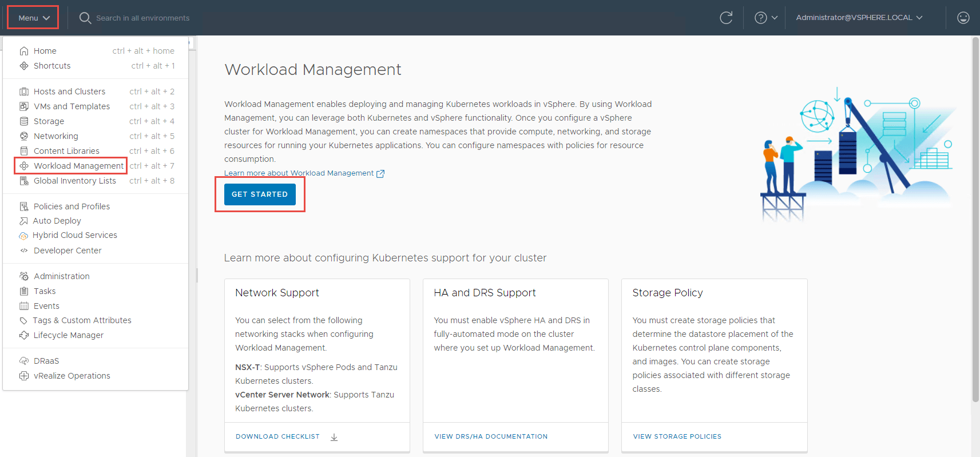
Task: Expand the Administrator@VSPHERE.LOCAL user menu
Action: pos(859,18)
